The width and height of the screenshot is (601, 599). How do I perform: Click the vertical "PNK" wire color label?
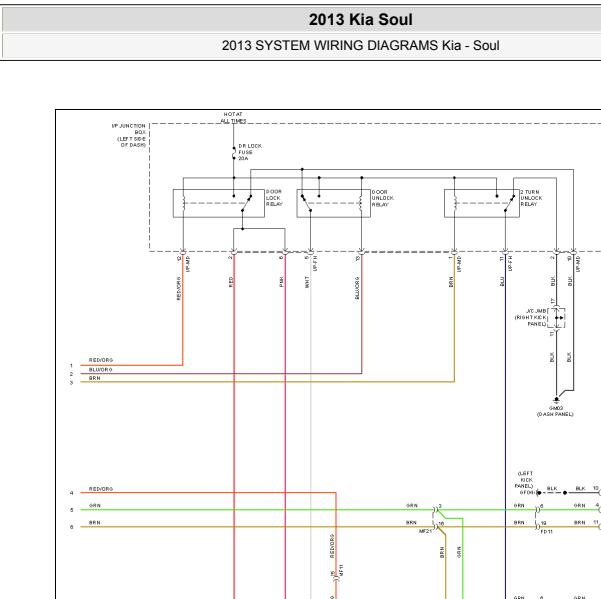[281, 281]
